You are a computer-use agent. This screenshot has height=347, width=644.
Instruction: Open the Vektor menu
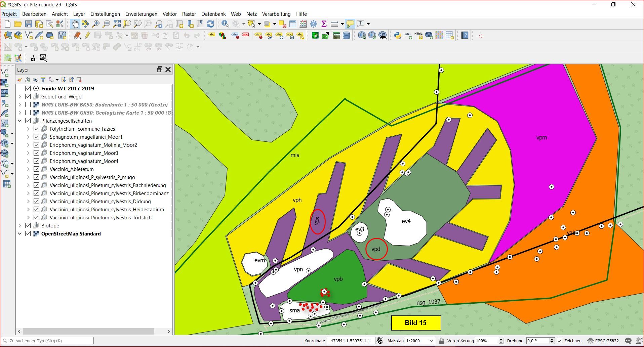pyautogui.click(x=169, y=14)
